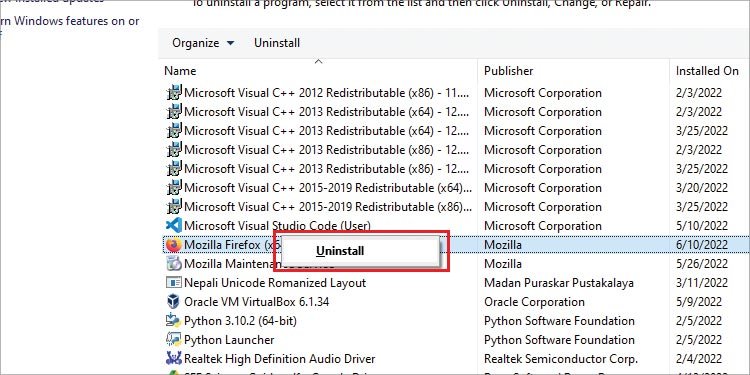The image size is (750, 375).
Task: Select the Nepali Unicode Romanized Layout icon
Action: [x=174, y=283]
